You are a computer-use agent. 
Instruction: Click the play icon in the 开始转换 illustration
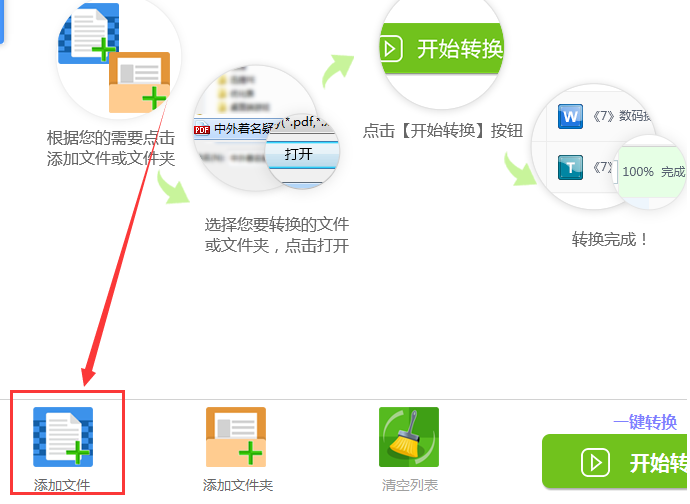pos(391,48)
